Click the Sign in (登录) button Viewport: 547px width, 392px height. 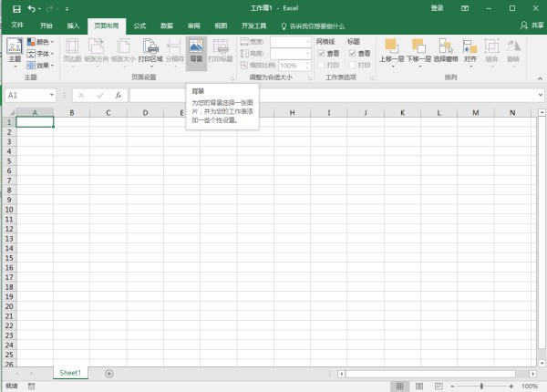click(437, 8)
